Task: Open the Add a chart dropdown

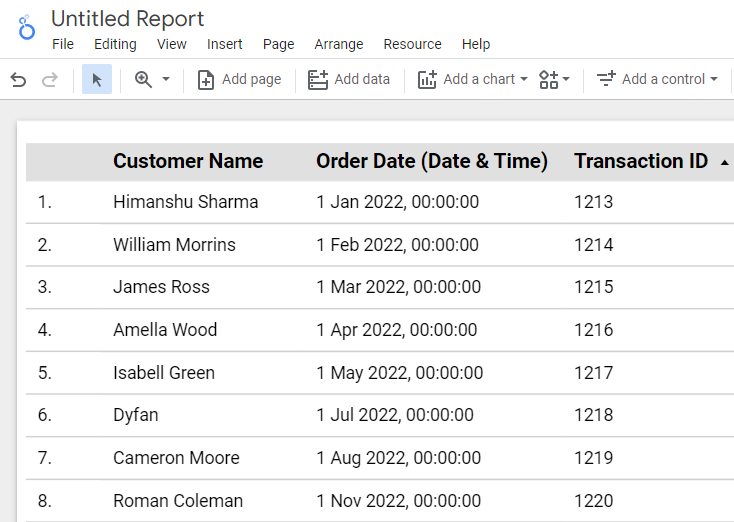Action: pos(472,79)
